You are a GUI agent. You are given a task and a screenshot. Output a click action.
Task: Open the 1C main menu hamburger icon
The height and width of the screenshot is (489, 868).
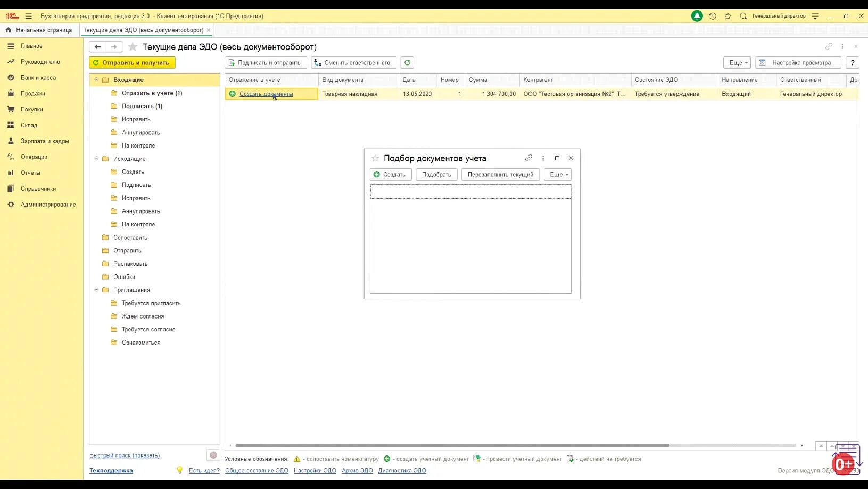coord(29,16)
